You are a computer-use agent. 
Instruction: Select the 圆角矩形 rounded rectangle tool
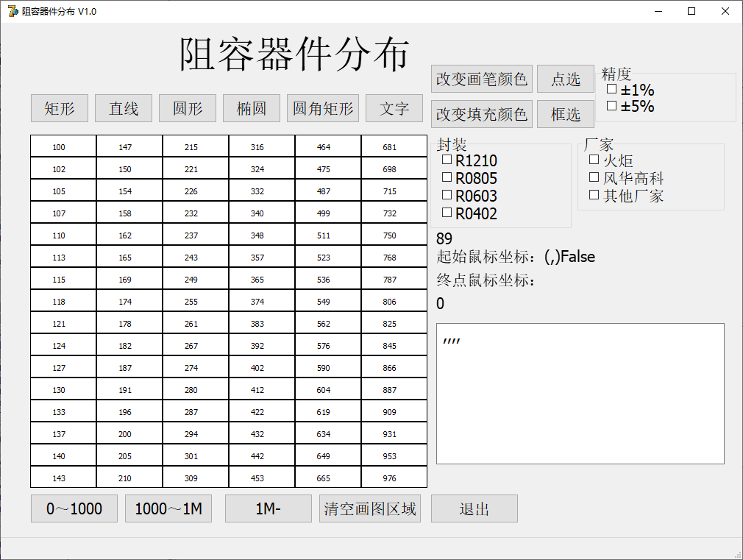click(x=322, y=107)
